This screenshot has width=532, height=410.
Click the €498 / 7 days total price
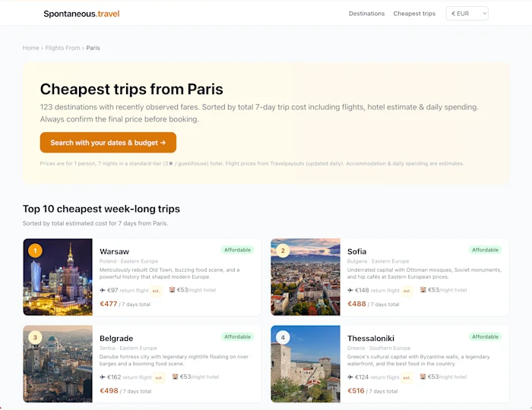pos(125,391)
